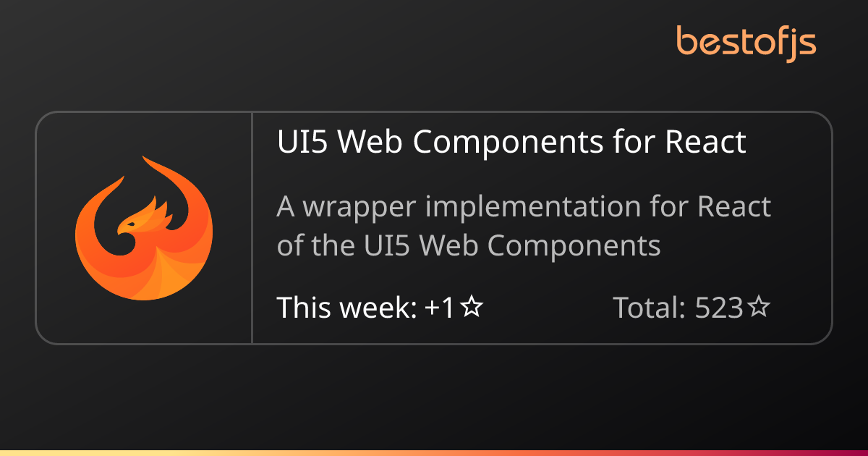This screenshot has height=456, width=868.
Task: Click the orange phoenix project logo
Action: click(x=144, y=228)
